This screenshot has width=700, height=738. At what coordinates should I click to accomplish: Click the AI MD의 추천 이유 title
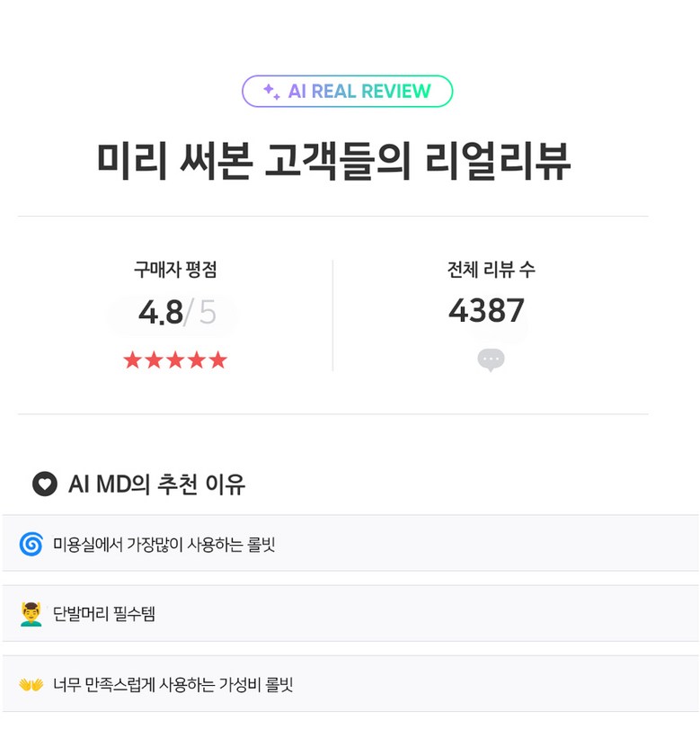pyautogui.click(x=156, y=485)
